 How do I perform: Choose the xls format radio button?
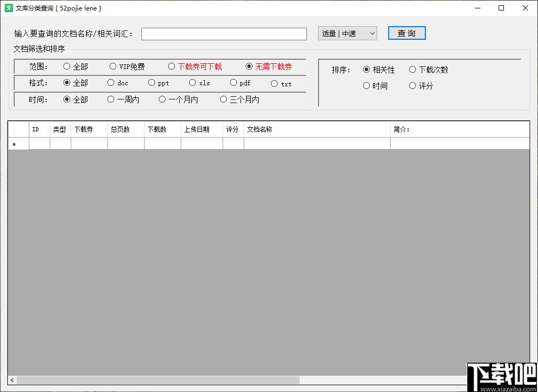coord(200,83)
